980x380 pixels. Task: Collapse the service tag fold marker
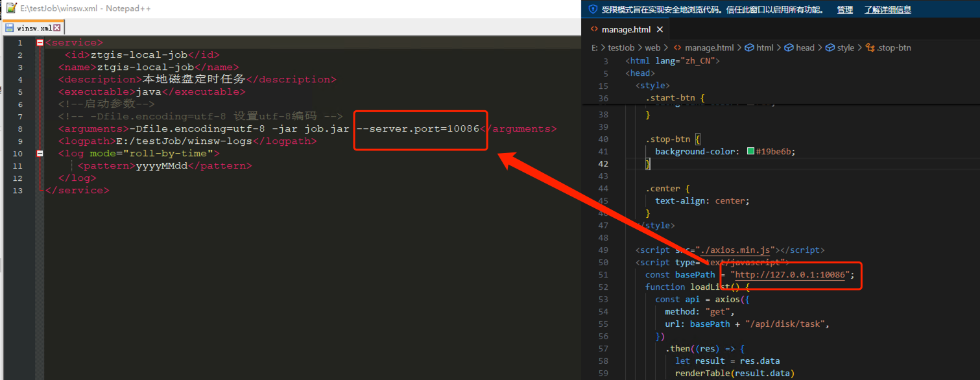coord(40,43)
